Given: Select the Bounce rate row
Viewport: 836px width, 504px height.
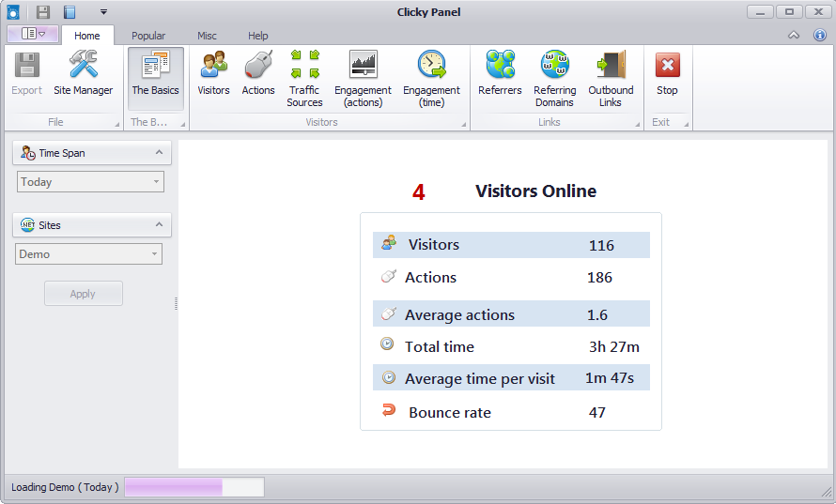Looking at the screenshot, I should click(x=511, y=412).
